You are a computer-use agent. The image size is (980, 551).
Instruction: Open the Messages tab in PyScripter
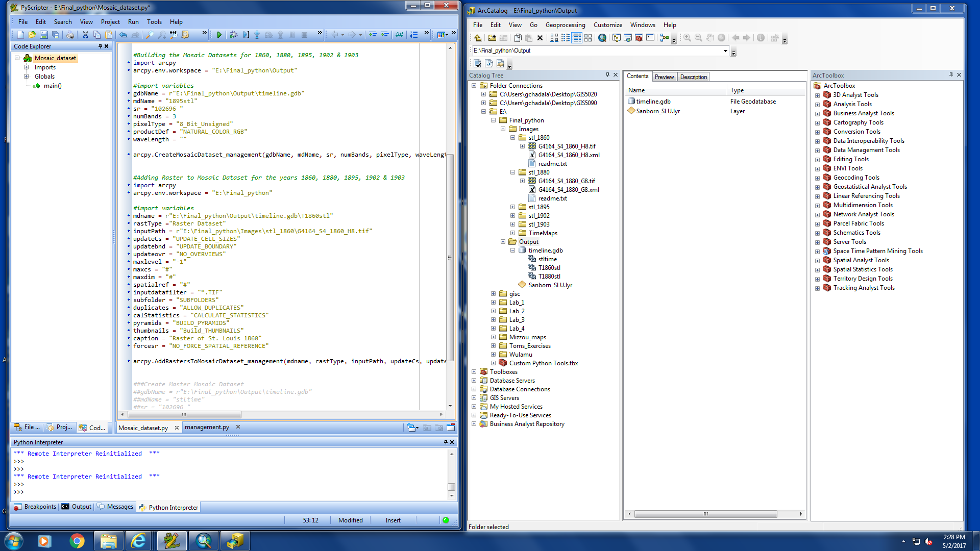coord(115,507)
